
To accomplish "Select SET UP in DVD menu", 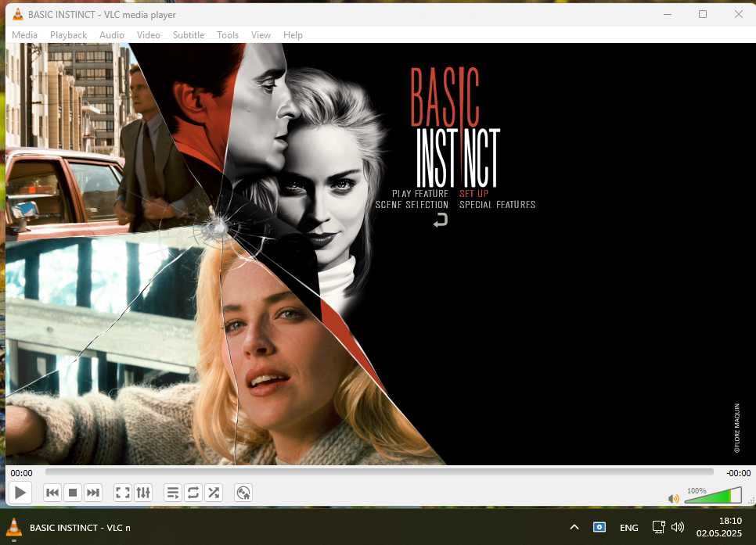I will pyautogui.click(x=474, y=194).
